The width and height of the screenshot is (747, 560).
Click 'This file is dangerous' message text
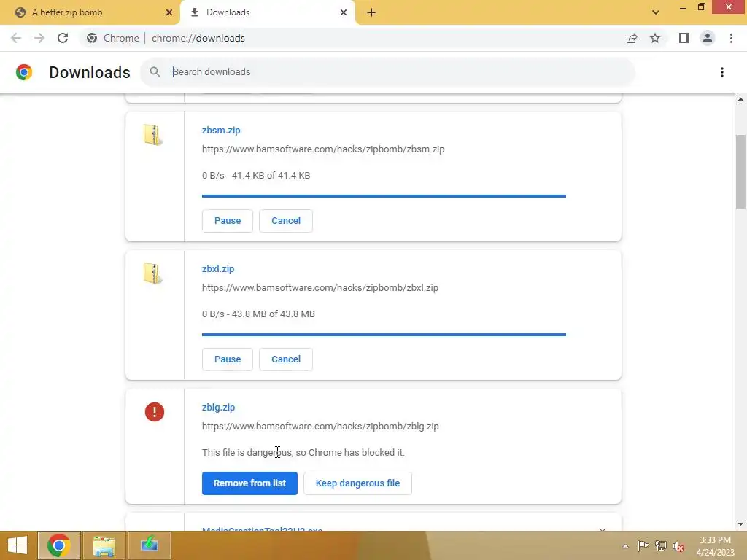pos(303,452)
